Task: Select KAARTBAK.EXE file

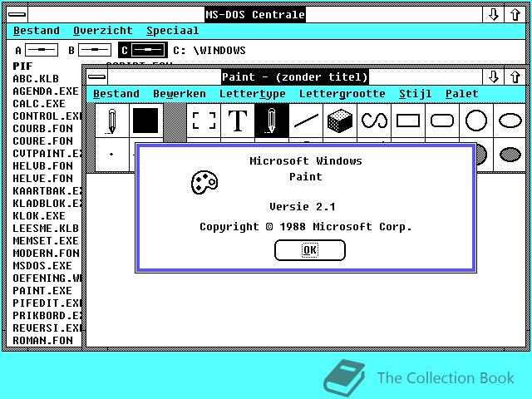Action: click(x=47, y=191)
